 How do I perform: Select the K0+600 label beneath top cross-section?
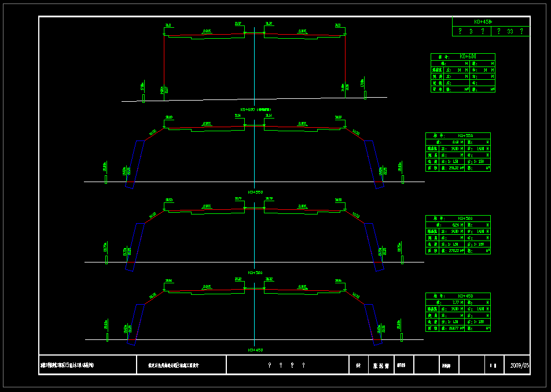pos(255,109)
